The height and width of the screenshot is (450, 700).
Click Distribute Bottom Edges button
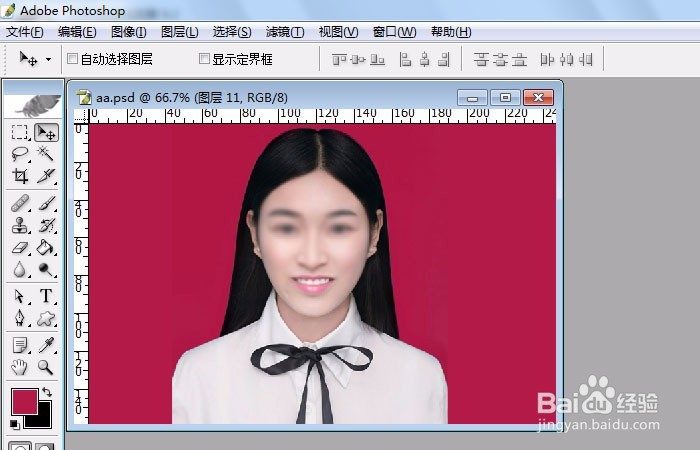519,59
